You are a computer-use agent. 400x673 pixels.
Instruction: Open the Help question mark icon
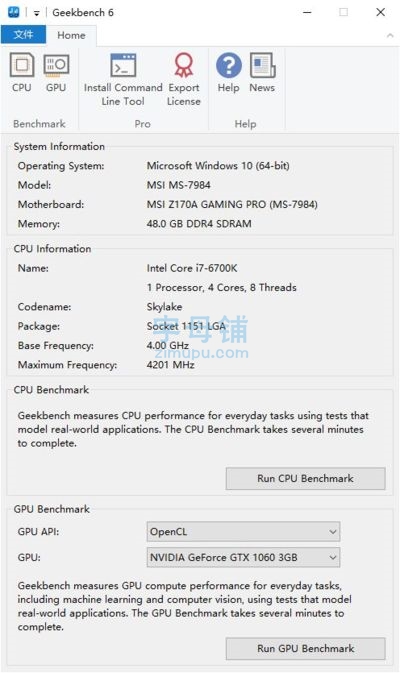(228, 73)
